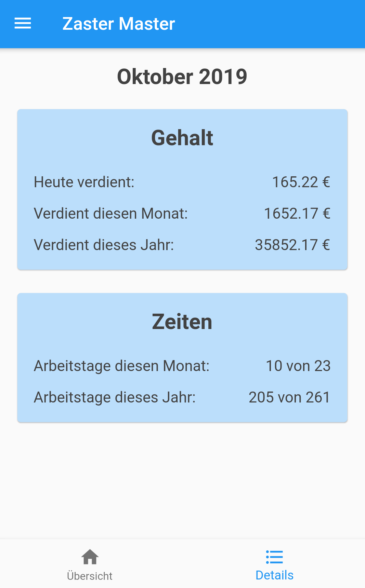Click the Zaster Master app title
Image resolution: width=365 pixels, height=588 pixels.
pos(119,24)
